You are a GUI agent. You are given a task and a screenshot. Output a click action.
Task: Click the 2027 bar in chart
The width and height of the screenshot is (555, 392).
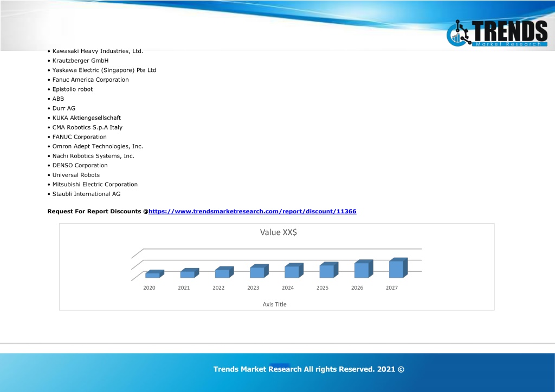(398, 268)
